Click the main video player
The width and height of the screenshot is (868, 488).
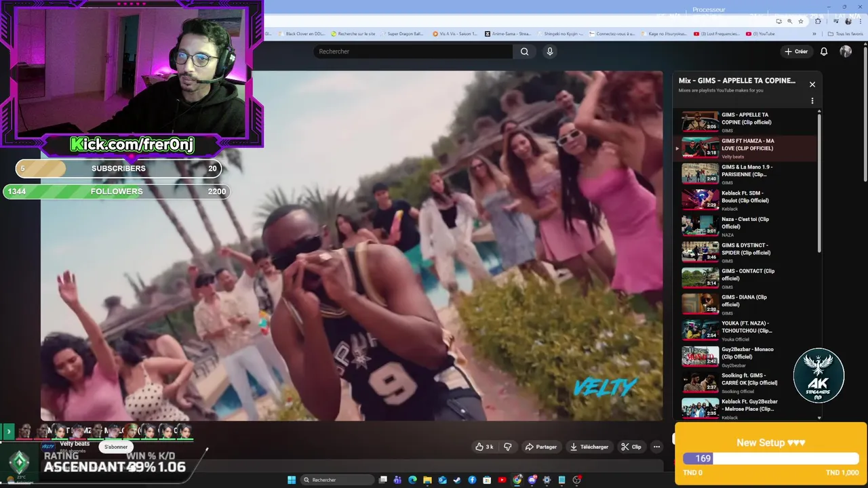pyautogui.click(x=351, y=245)
